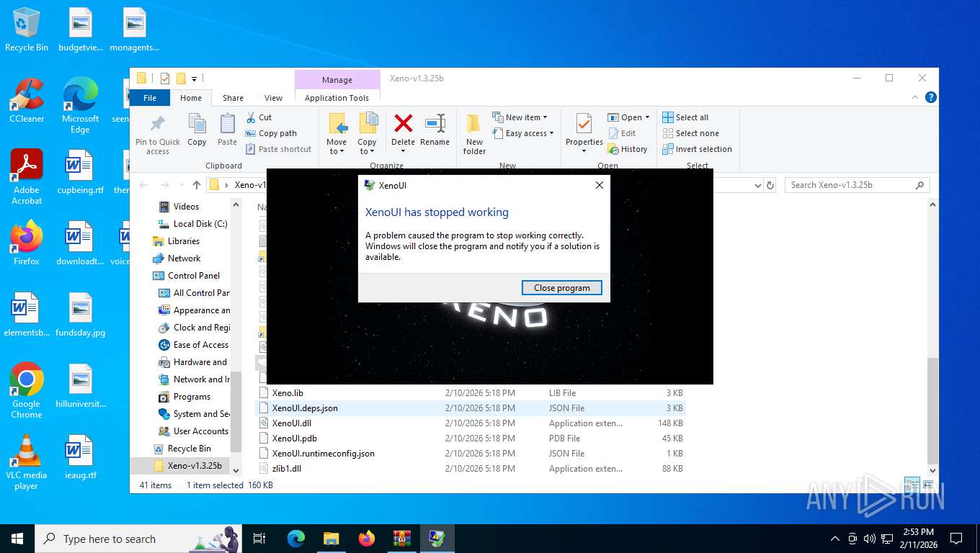
Task: Click the Properties icon
Action: coord(584,124)
